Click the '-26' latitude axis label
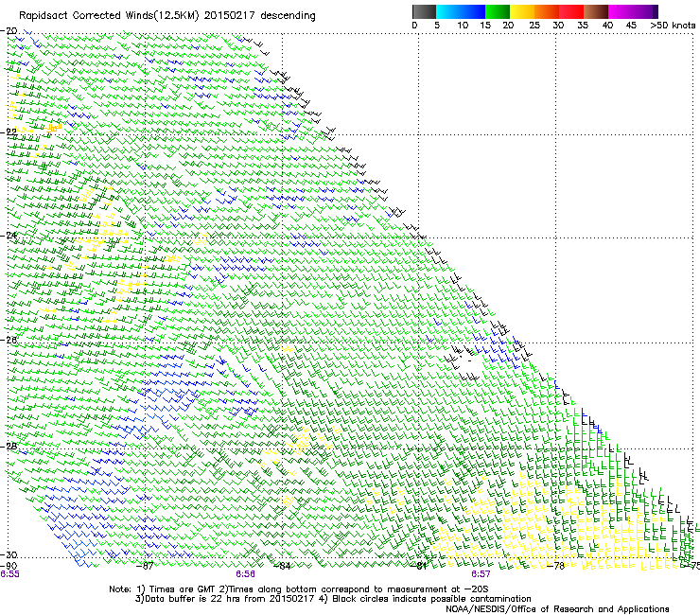 tap(9, 341)
